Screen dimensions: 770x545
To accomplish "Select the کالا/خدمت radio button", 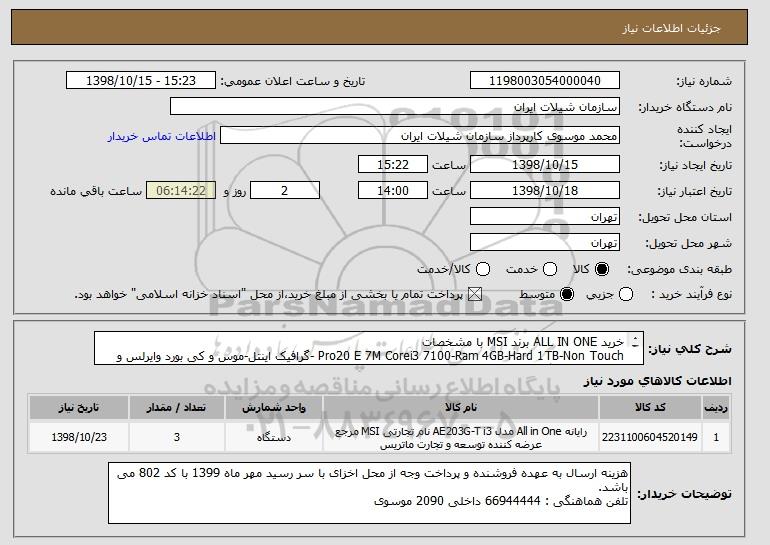I will (483, 269).
